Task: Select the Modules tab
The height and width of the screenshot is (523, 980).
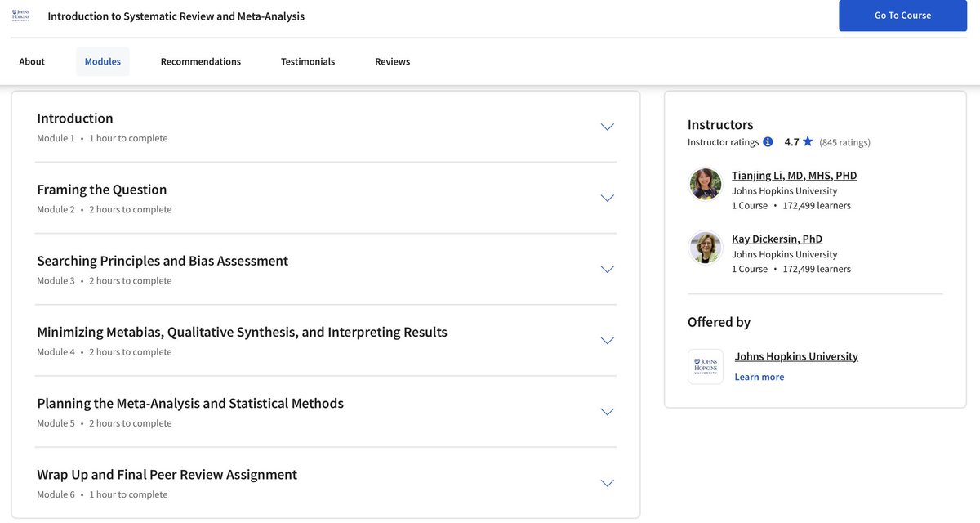Action: (x=103, y=62)
